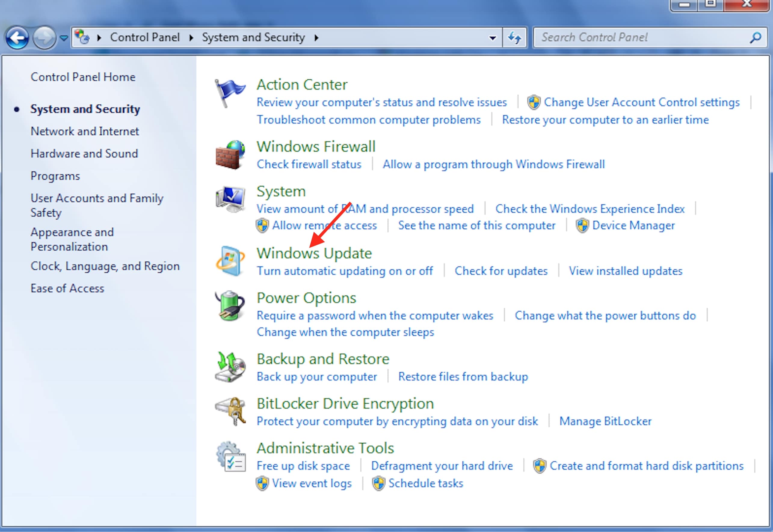Click Defragment your hard drive
773x532 pixels.
(x=442, y=466)
